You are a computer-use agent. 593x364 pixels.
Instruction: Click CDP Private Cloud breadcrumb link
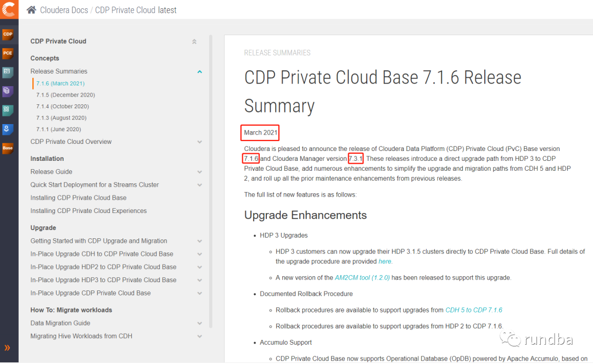(125, 10)
